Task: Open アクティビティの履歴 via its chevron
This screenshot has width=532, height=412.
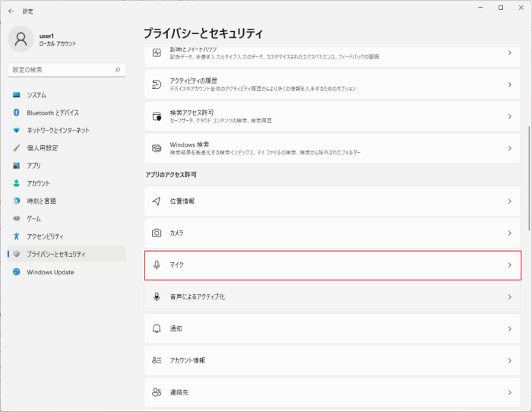Action: [x=510, y=84]
